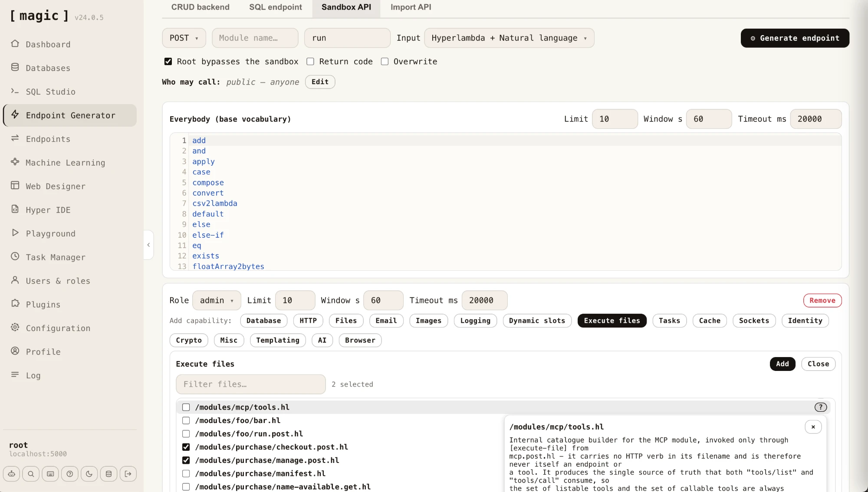Click the help question mark icon in sidebar footer
868x492 pixels.
pos(70,474)
